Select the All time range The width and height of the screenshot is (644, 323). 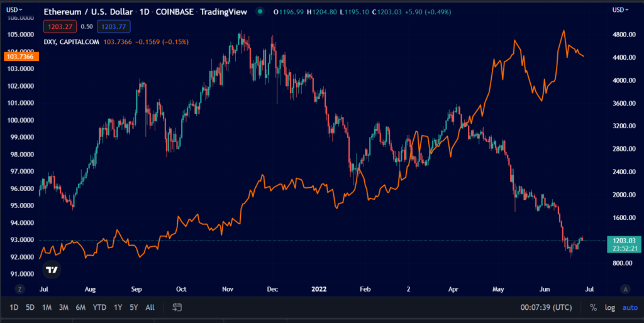coord(150,307)
